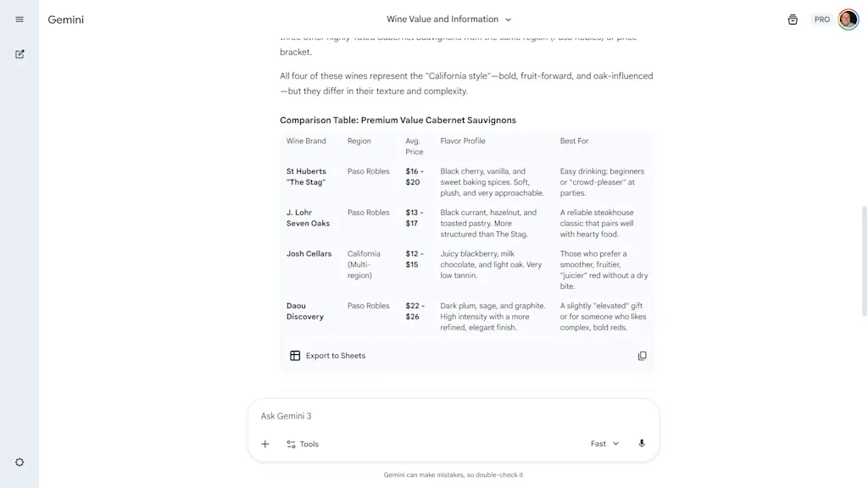Select the Fast response mode
This screenshot has width=868, height=488.
(x=598, y=443)
